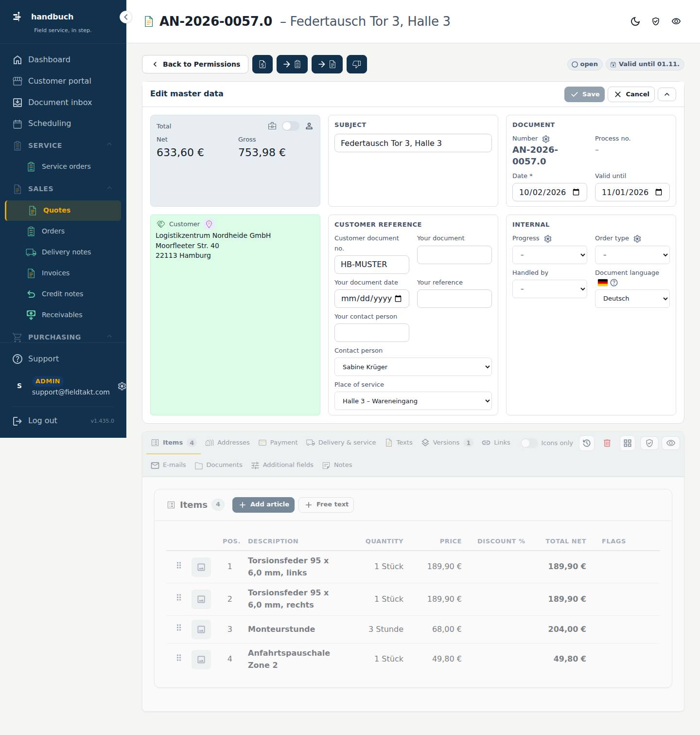The image size is (700, 735).
Task: Enable the Icons only toggle
Action: [529, 443]
